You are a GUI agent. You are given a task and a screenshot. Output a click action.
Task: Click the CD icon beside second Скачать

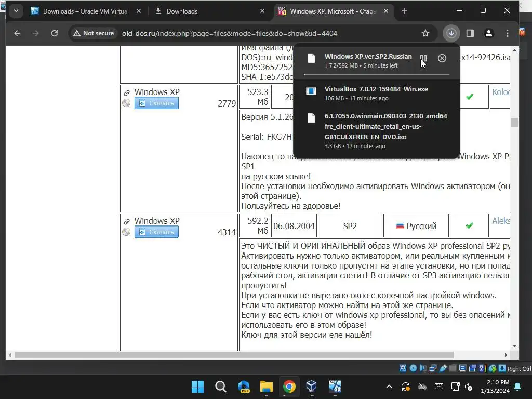click(x=126, y=232)
